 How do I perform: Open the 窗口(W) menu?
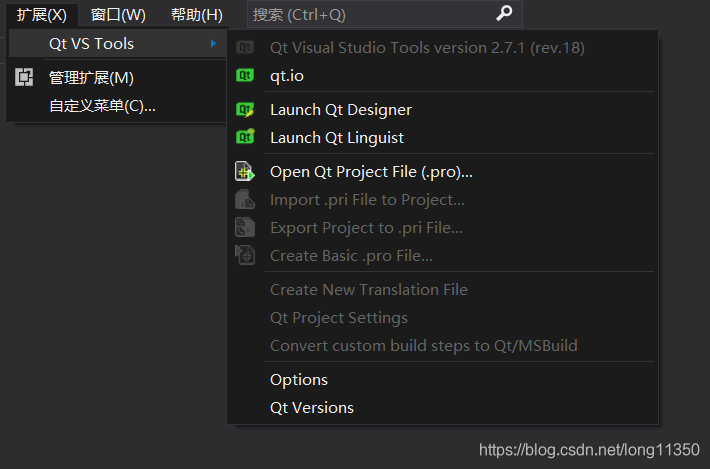[118, 14]
